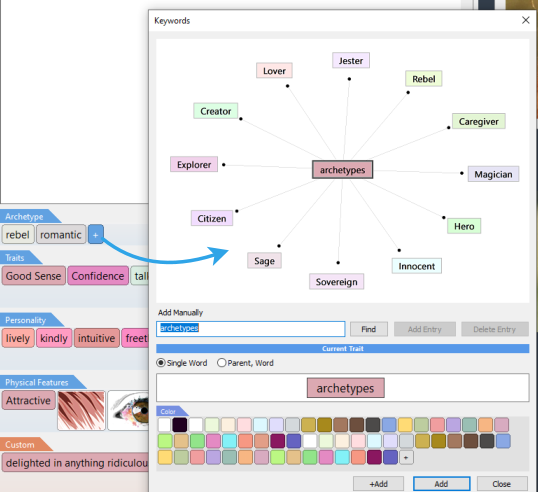Viewport: 539px width, 493px height.
Task: Close the Keywords dialog with the X
Action: click(525, 20)
